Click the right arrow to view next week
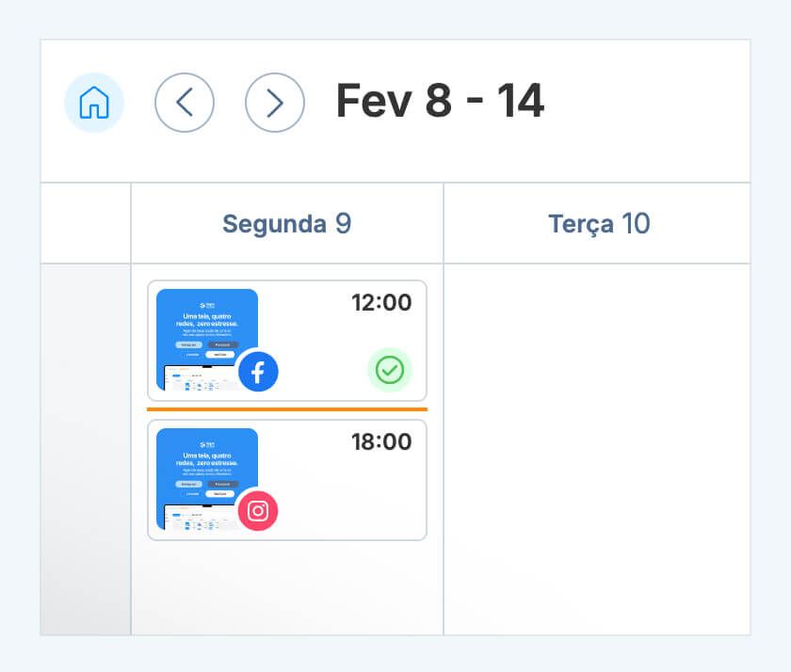This screenshot has height=672, width=791. coord(274,103)
